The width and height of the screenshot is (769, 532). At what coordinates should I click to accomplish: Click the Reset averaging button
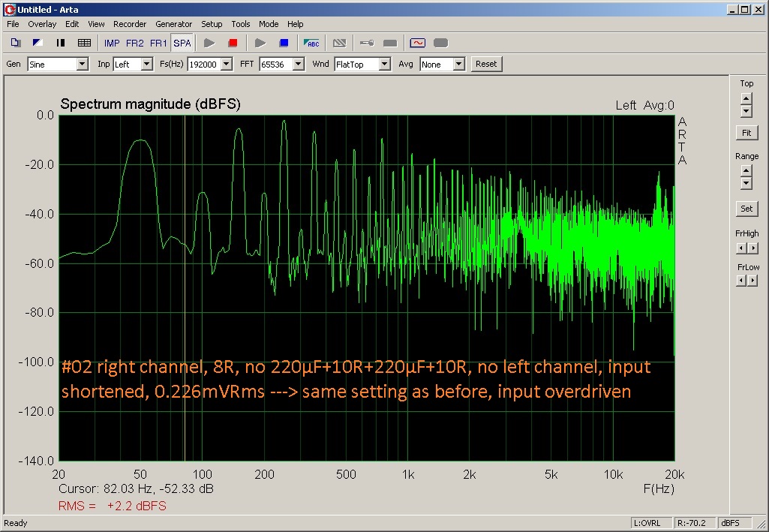point(486,64)
